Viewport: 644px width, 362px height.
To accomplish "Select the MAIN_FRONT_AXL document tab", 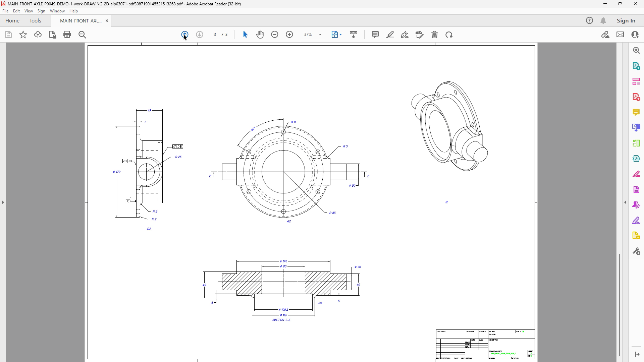I will (81, 20).
